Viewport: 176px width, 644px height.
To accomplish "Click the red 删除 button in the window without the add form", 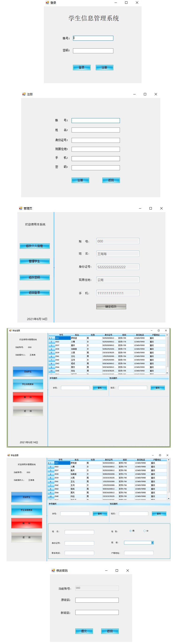I will click(x=28, y=397).
